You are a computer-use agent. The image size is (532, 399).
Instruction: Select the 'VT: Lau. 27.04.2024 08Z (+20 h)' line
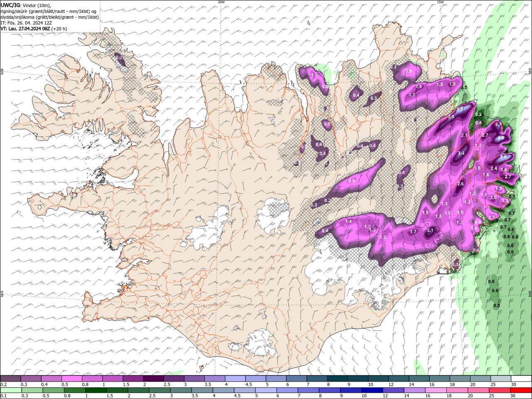point(34,29)
